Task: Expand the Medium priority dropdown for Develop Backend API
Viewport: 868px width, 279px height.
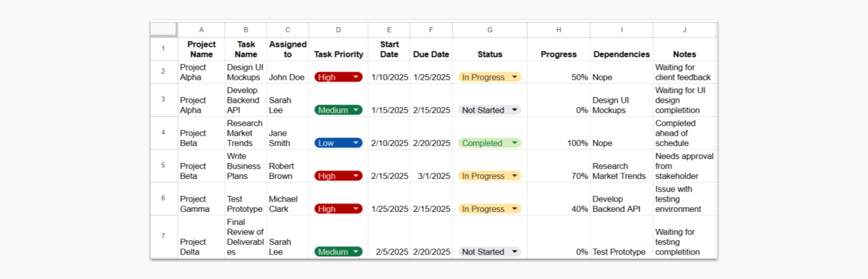Action: [x=357, y=110]
